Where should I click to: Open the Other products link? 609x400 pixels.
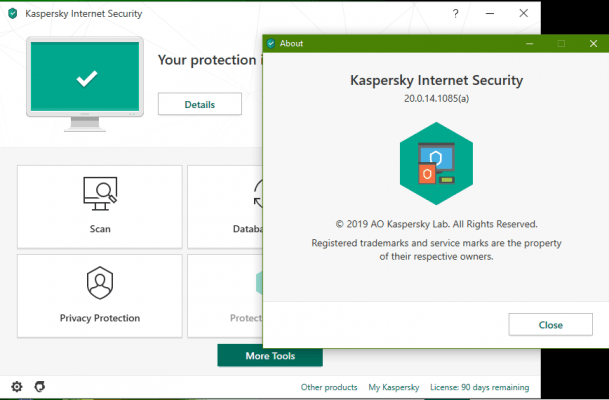[329, 387]
